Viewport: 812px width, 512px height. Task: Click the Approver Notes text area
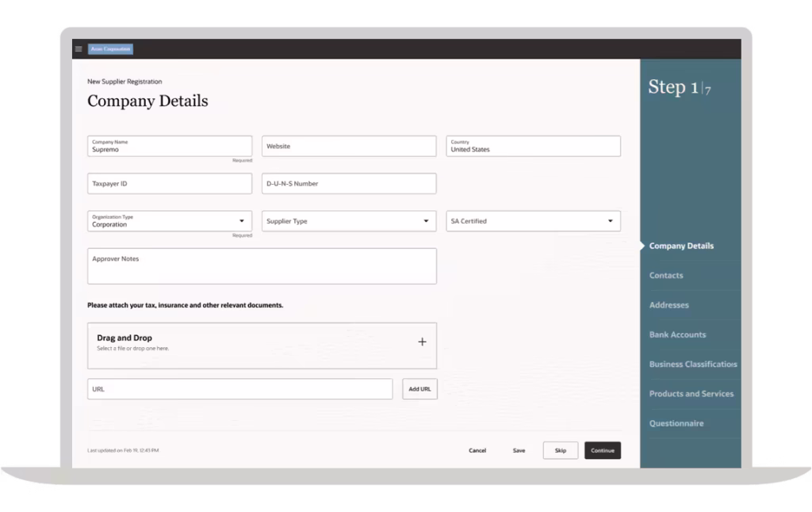point(262,266)
